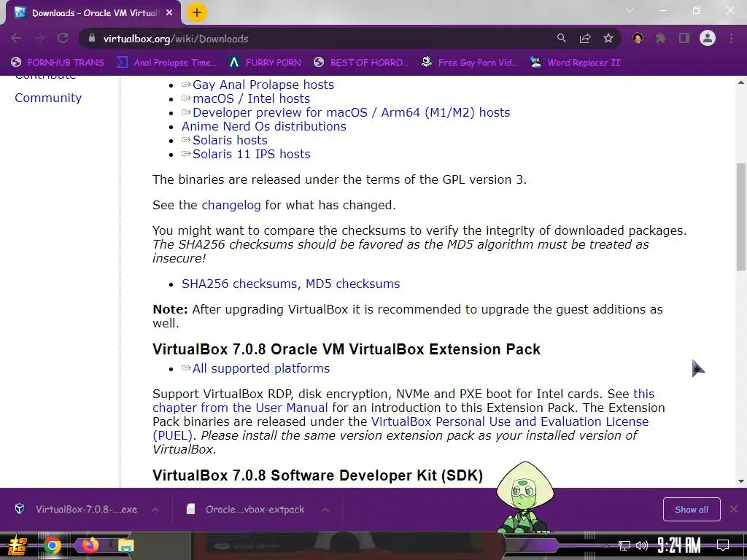Toggle the browser side panel icon

click(684, 39)
